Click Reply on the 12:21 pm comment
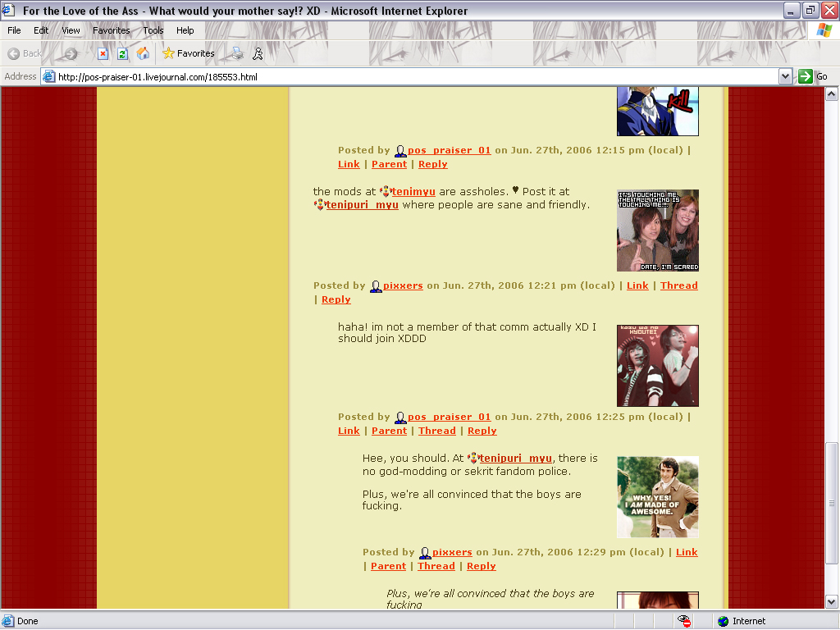The height and width of the screenshot is (630, 840). [x=336, y=300]
